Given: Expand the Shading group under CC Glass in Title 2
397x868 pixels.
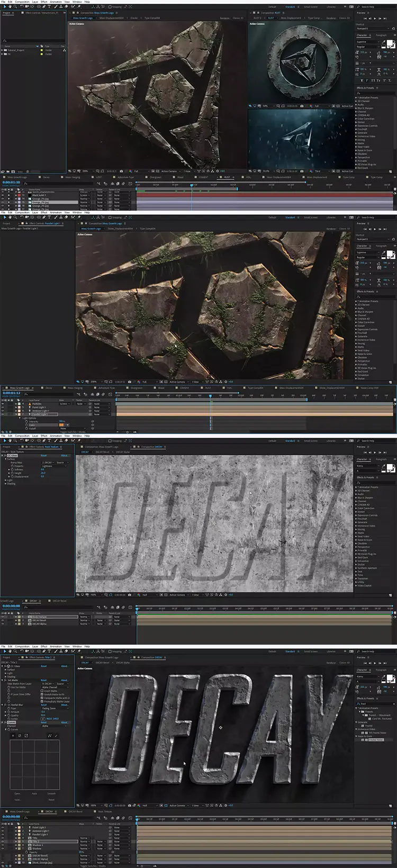Looking at the screenshot, I should (6, 676).
